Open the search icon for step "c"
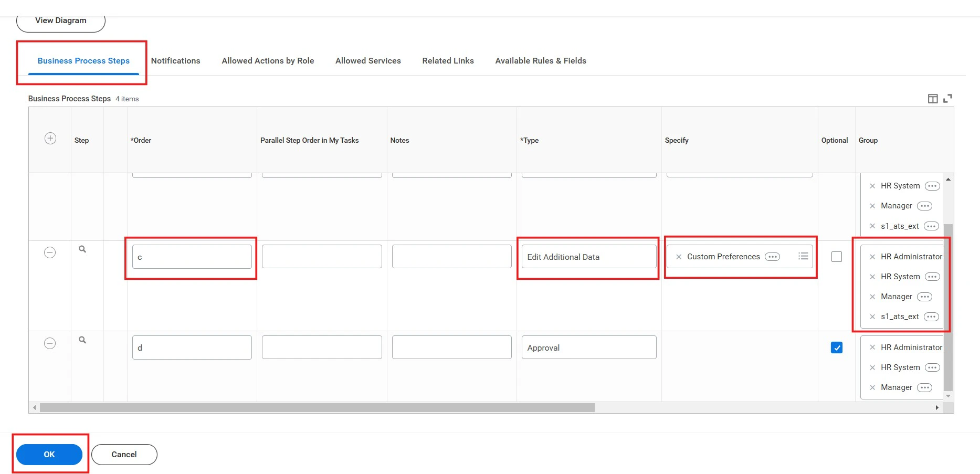Image resolution: width=980 pixels, height=474 pixels. [82, 249]
